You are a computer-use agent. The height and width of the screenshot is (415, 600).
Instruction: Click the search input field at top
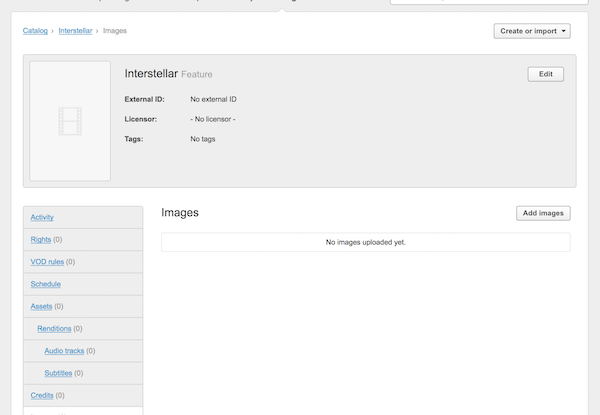[489, 1]
